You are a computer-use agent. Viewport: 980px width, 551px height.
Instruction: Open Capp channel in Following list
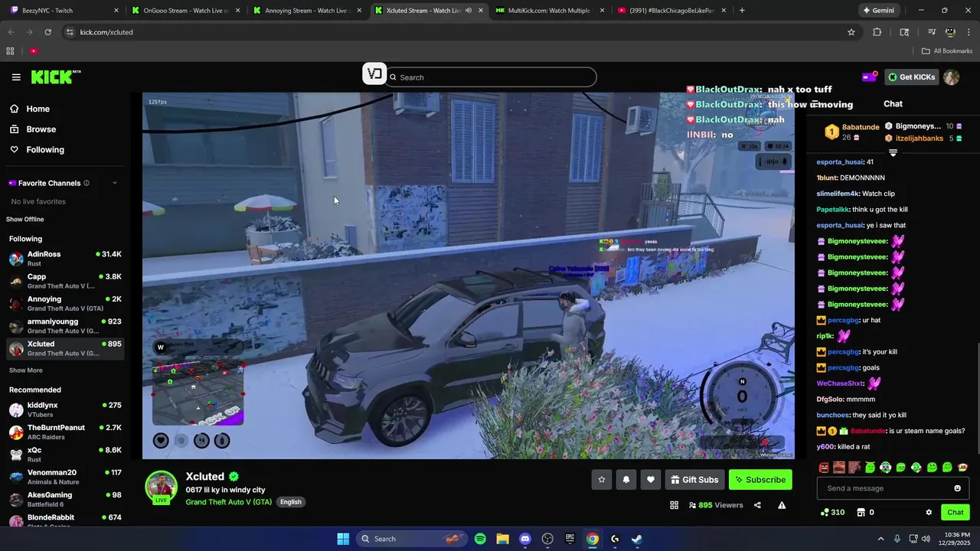coord(65,281)
